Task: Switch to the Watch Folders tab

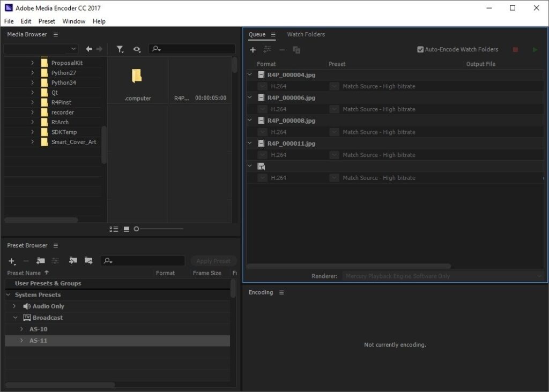Action: tap(306, 34)
